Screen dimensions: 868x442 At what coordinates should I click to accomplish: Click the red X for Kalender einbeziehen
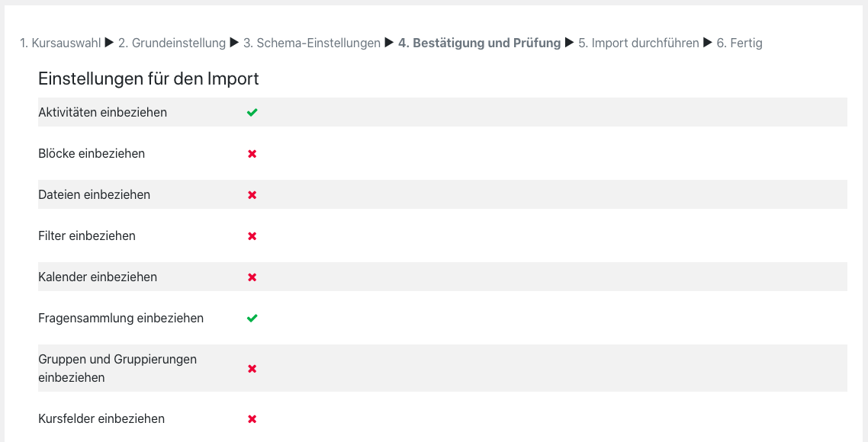coord(252,277)
